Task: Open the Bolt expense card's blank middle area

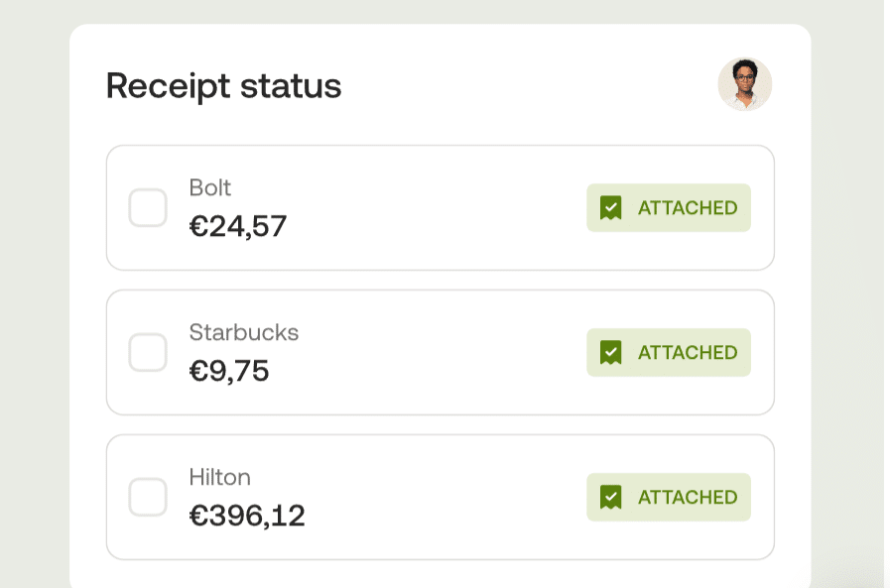Action: [437, 208]
